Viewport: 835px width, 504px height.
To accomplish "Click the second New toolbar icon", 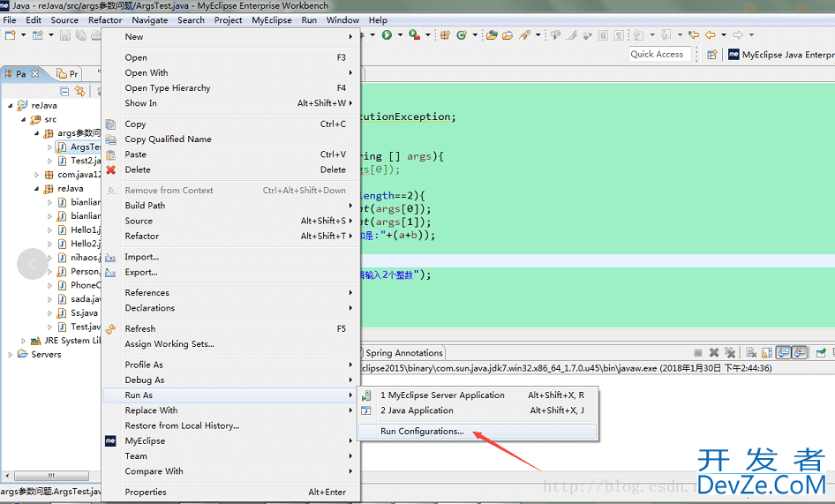I will pos(38,35).
